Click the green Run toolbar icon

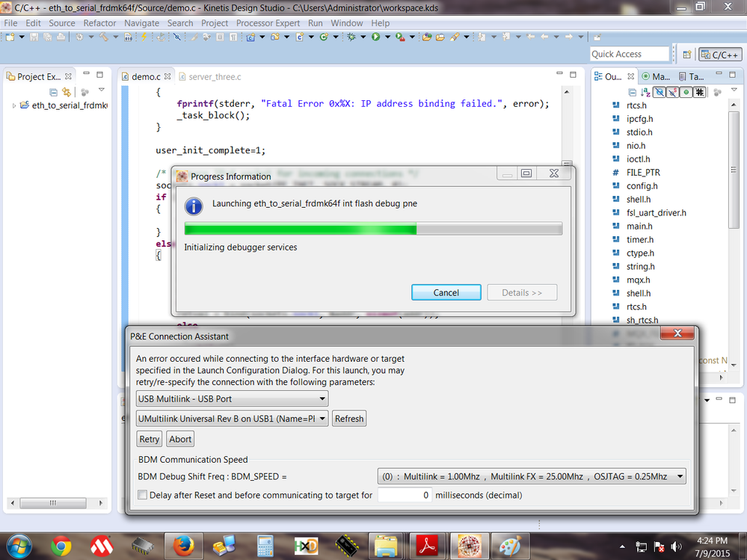click(x=376, y=37)
